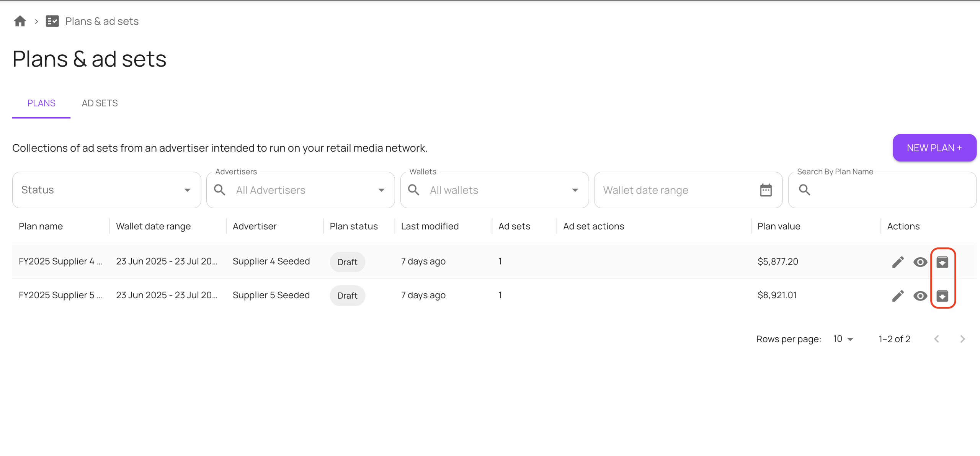Focus the Wallet date range field
Viewport: 980px width, 456px height.
[x=688, y=190]
